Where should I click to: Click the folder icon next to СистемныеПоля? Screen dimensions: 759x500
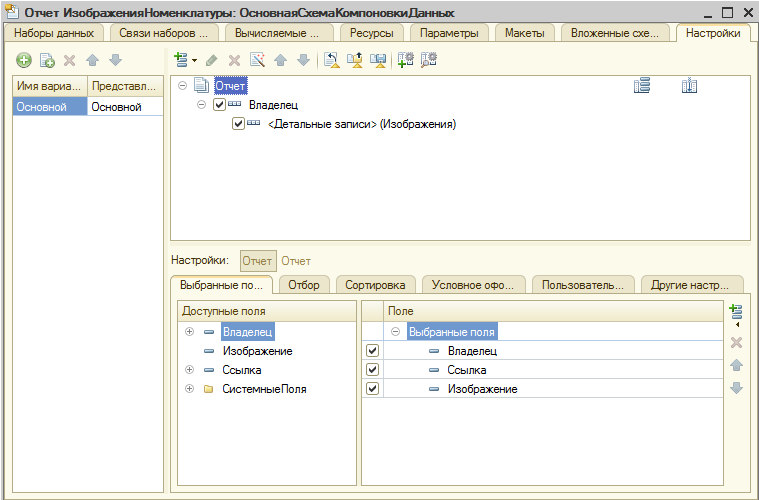pos(209,389)
